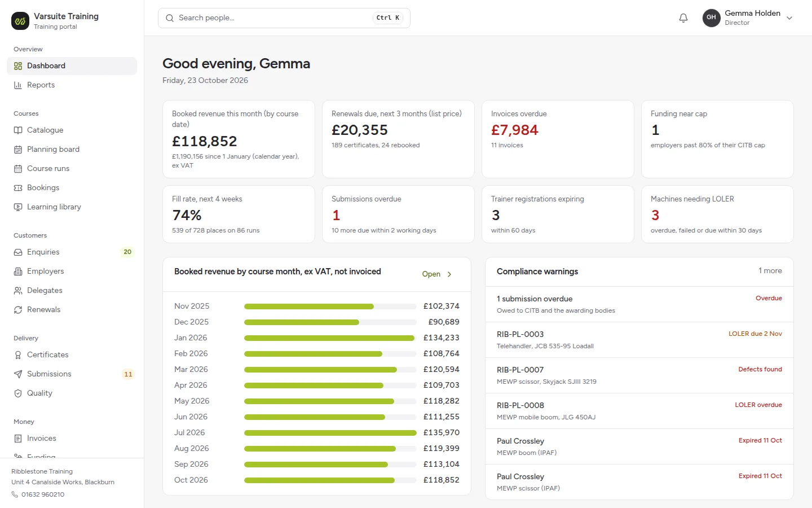This screenshot has height=508, width=812.
Task: Open Machines needing LOLER card
Action: click(x=717, y=214)
